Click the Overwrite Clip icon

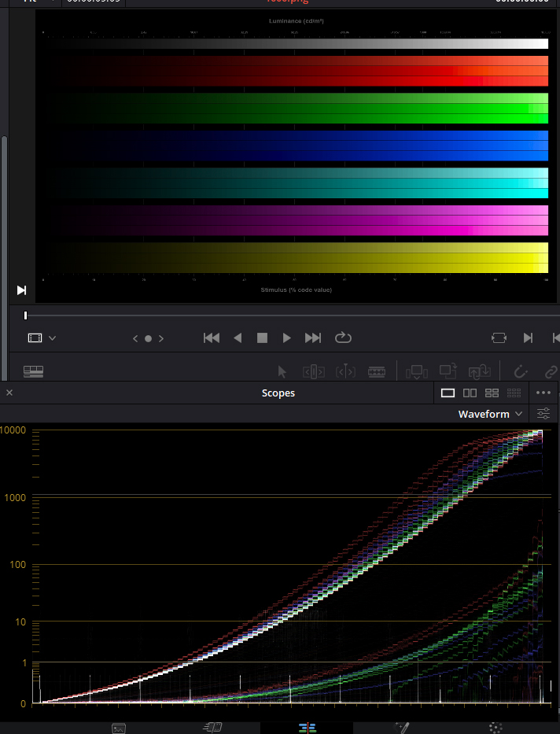(448, 371)
